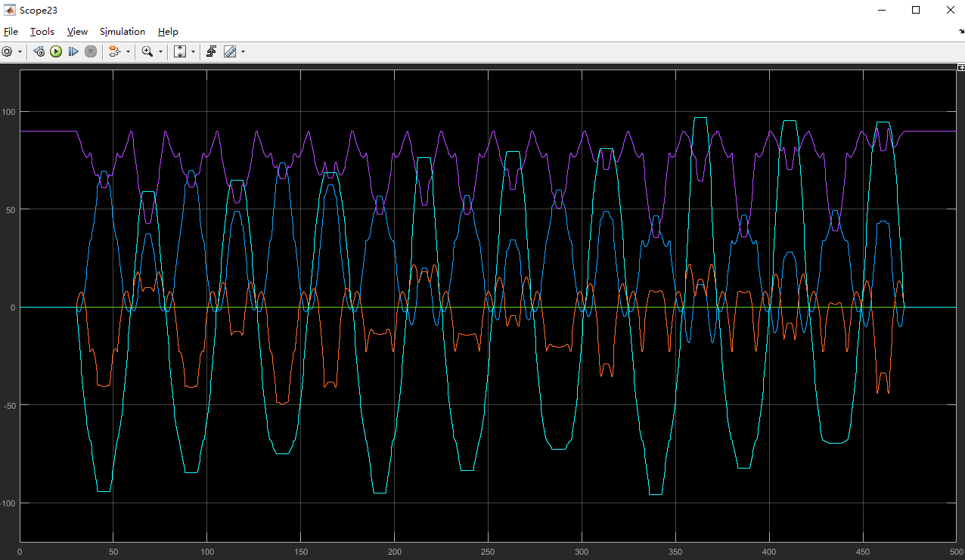Click the maximize axes icon above the plot corner
Viewport: 965px width, 560px height.
(x=960, y=68)
